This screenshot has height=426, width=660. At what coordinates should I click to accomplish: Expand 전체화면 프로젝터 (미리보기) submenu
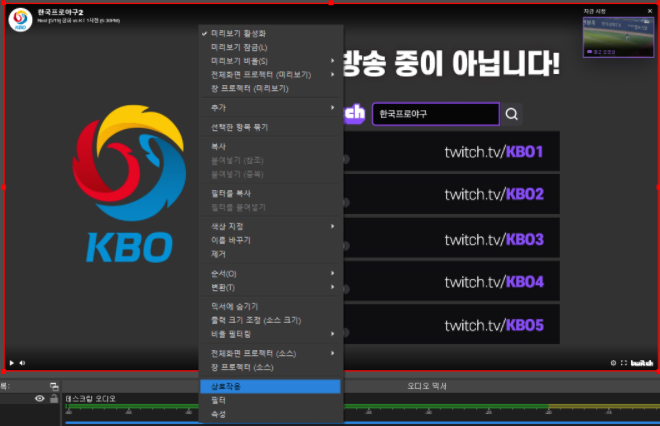tap(270, 75)
